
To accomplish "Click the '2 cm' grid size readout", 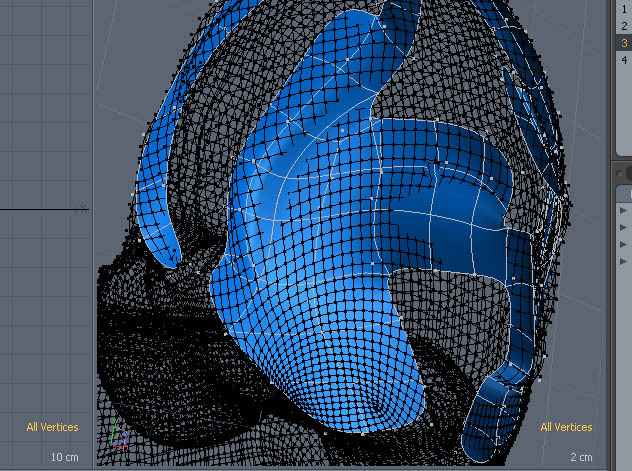I will point(581,457).
